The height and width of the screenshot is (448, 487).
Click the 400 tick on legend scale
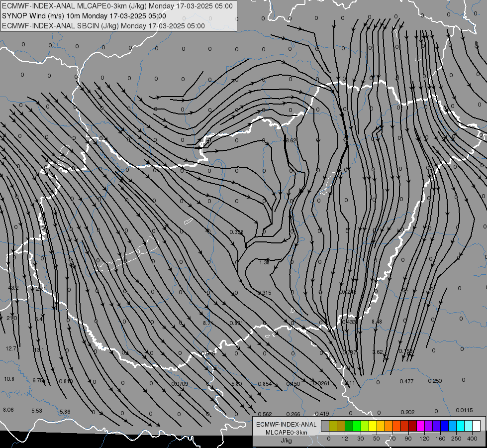tap(472, 439)
